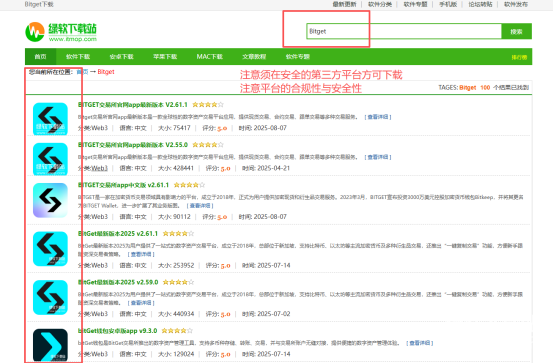Click the size value 440934

click(x=183, y=314)
